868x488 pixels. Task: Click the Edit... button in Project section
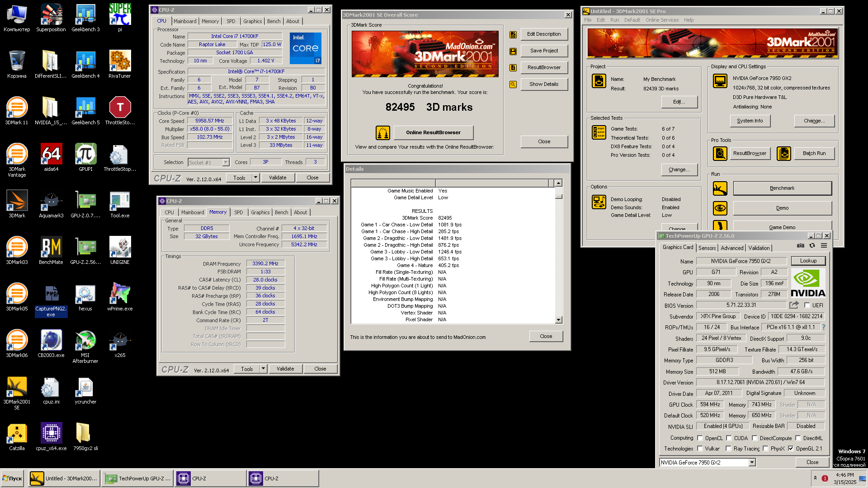coord(679,102)
